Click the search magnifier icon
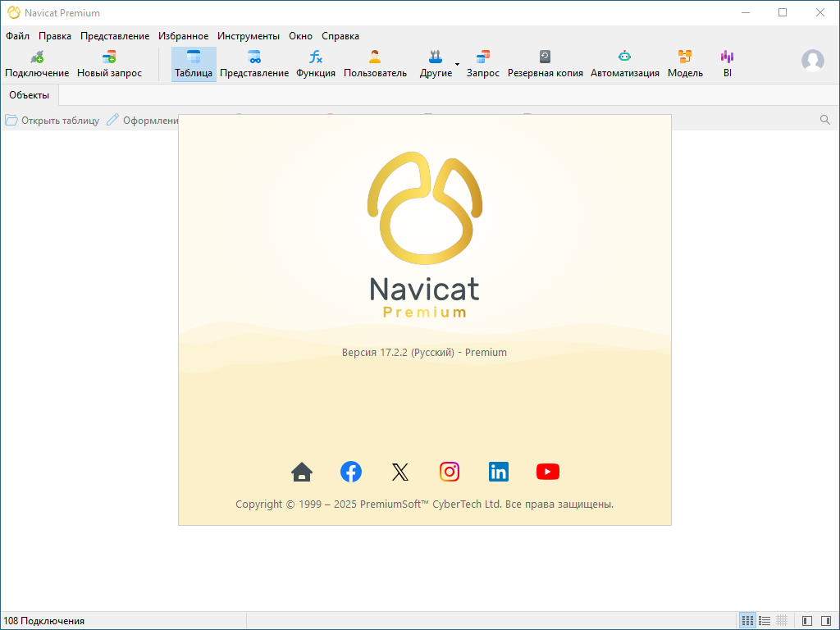Image resolution: width=840 pixels, height=630 pixels. point(825,120)
